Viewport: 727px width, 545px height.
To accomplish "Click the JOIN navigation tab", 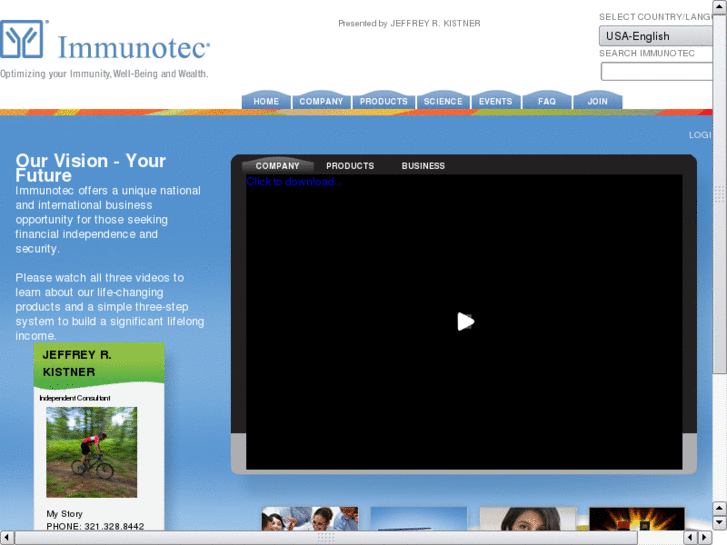I will point(597,101).
